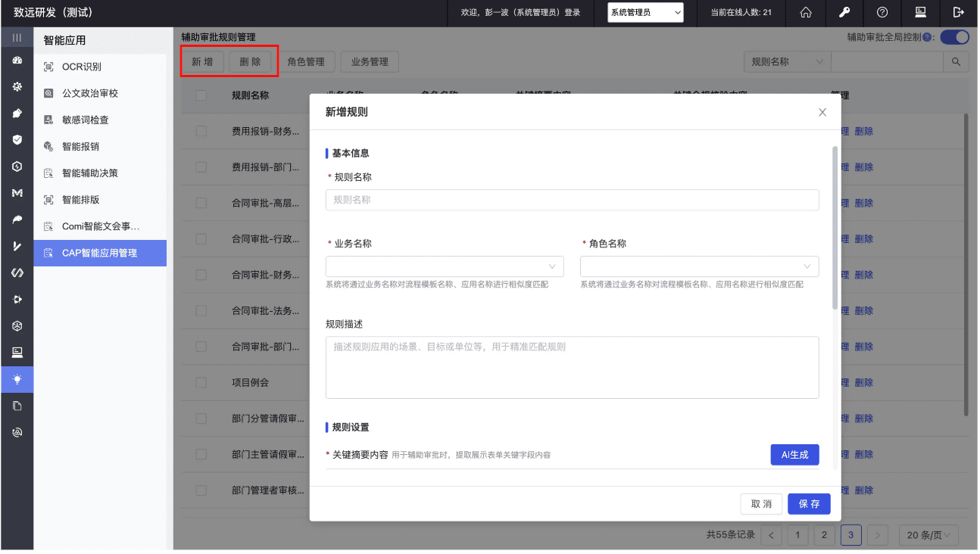Check the checkbox for 合同审批-行政 row

coord(201,239)
